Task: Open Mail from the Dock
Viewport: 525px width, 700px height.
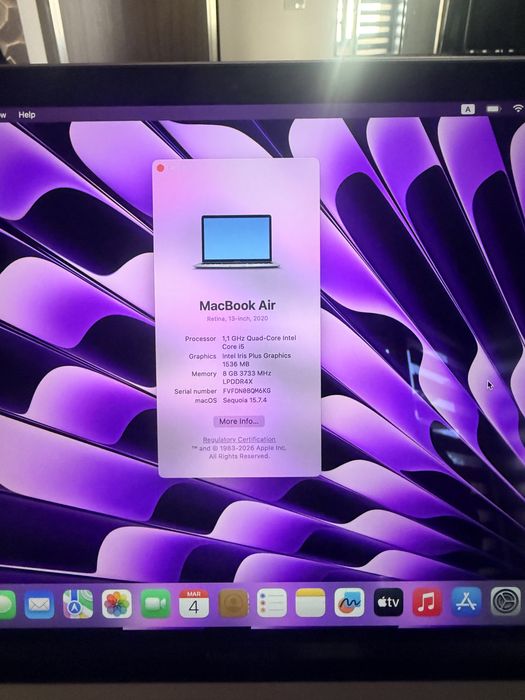Action: pos(39,604)
